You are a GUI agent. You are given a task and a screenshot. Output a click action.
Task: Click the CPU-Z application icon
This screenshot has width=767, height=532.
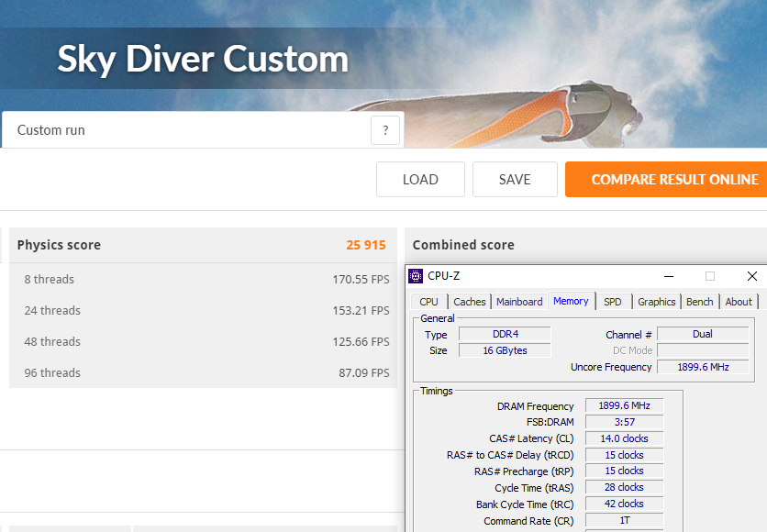click(416, 276)
